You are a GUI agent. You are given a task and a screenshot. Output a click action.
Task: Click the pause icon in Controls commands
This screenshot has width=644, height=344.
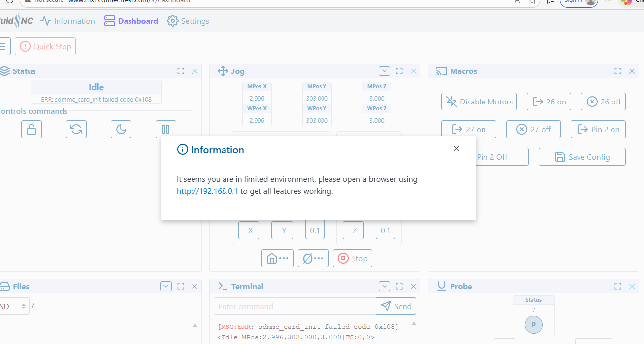[x=166, y=129]
